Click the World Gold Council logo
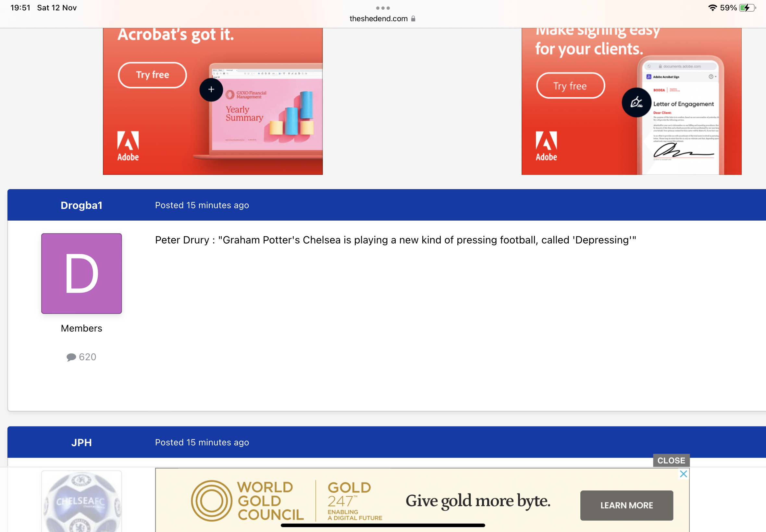 coord(247,501)
